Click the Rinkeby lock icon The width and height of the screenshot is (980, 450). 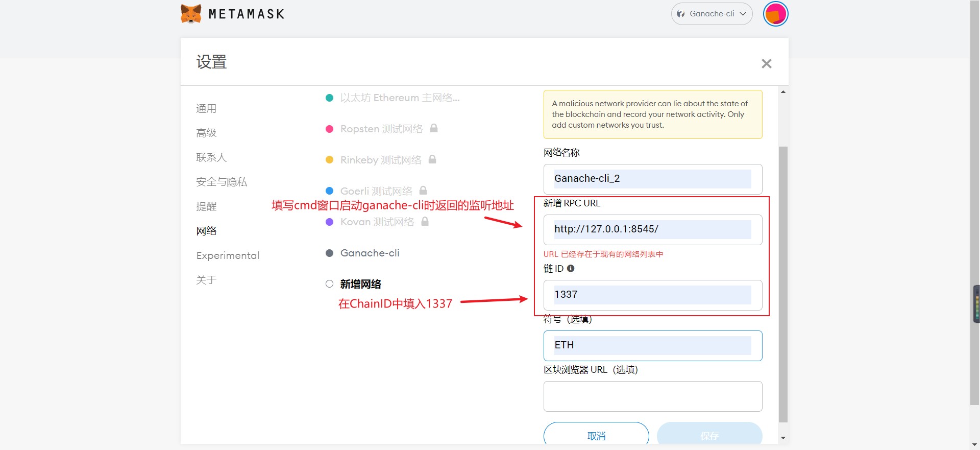tap(432, 159)
